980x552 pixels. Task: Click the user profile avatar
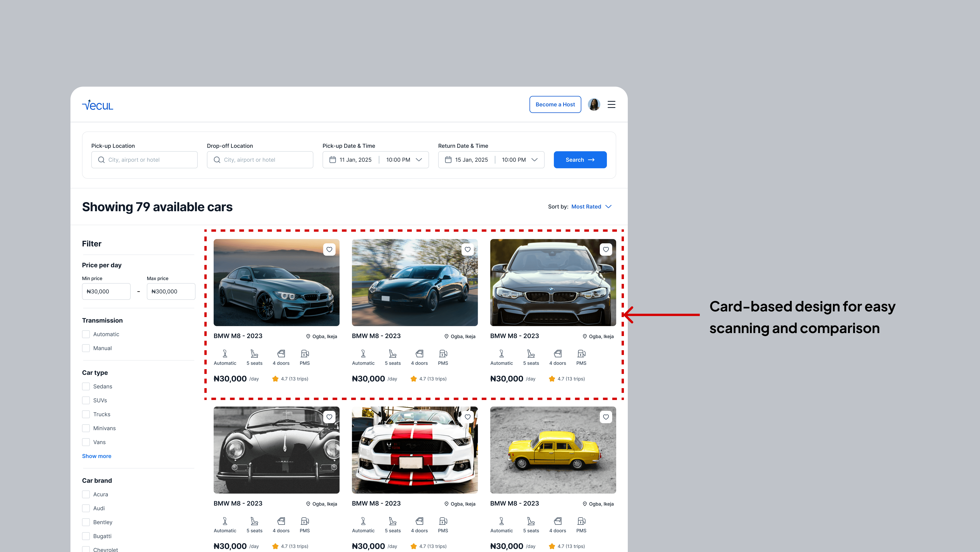[594, 105]
